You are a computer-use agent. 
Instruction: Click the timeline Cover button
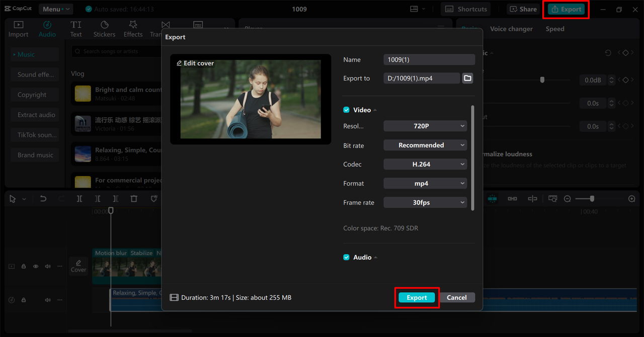78,266
